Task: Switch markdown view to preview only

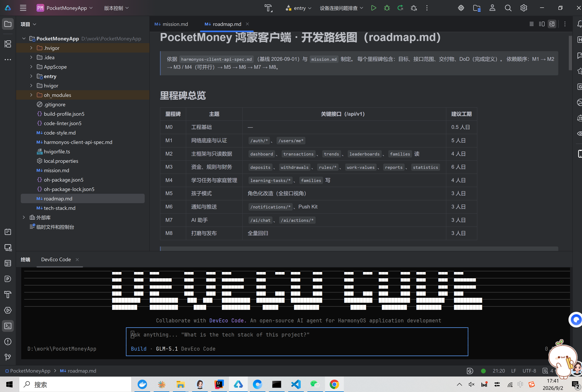Action: click(552, 24)
